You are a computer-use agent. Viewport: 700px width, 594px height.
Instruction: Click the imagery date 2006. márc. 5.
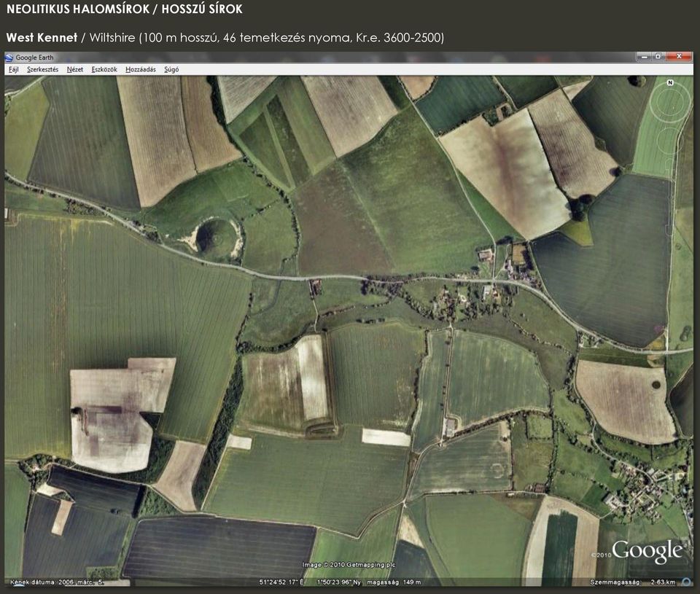[82, 582]
